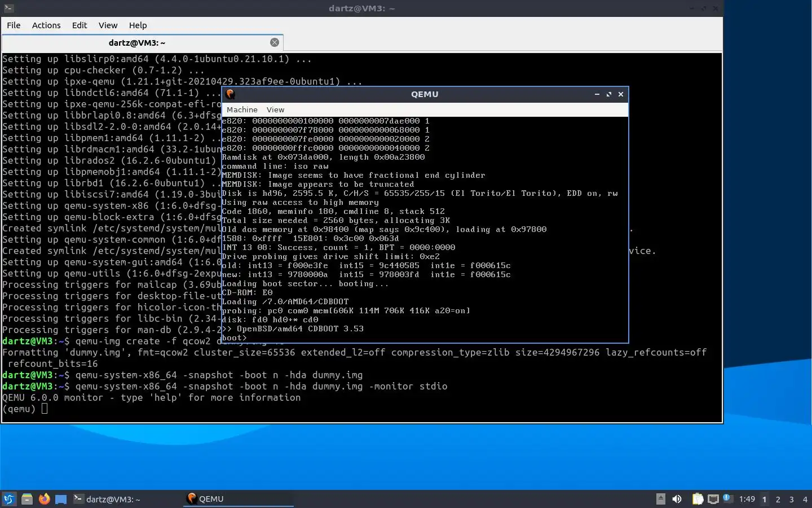Open the network connection tray icon
Image resolution: width=812 pixels, height=508 pixels.
[x=713, y=499]
